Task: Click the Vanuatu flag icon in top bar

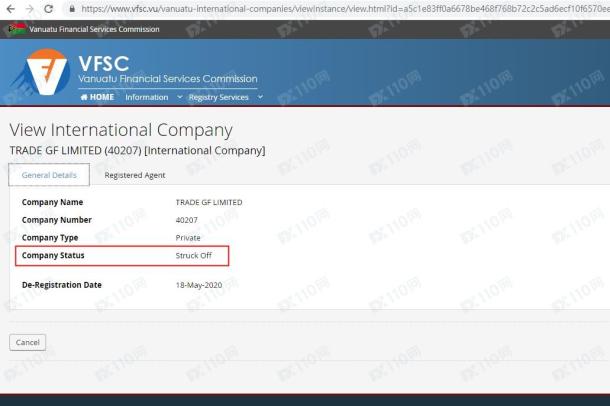Action: pyautogui.click(x=17, y=29)
